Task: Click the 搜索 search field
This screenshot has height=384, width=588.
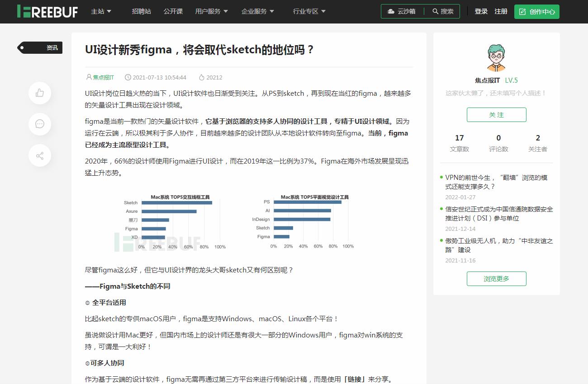Action: tap(443, 11)
